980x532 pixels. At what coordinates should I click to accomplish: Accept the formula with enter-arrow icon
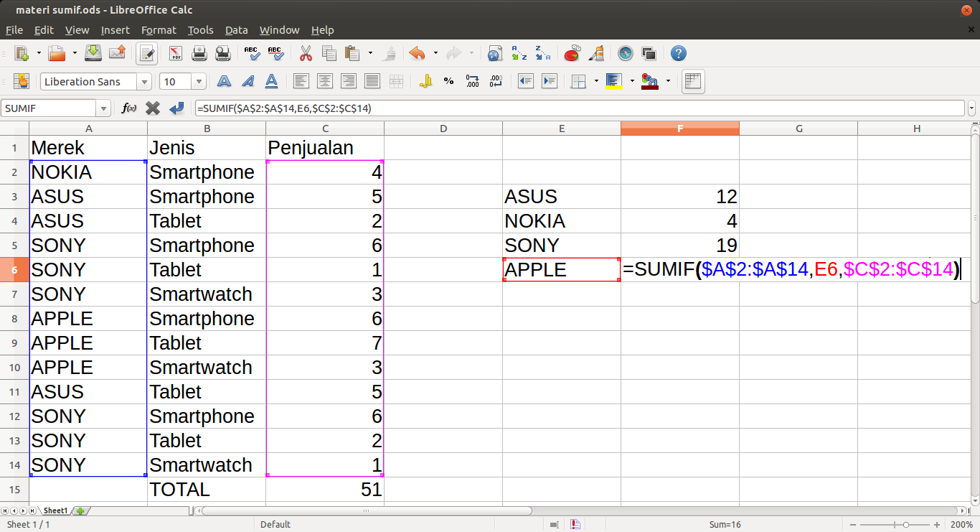pos(176,108)
